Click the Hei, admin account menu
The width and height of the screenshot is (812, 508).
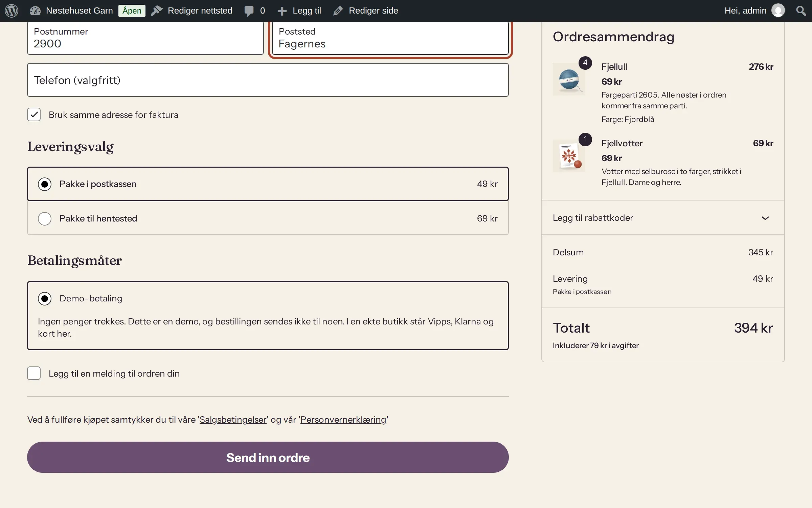(x=745, y=11)
